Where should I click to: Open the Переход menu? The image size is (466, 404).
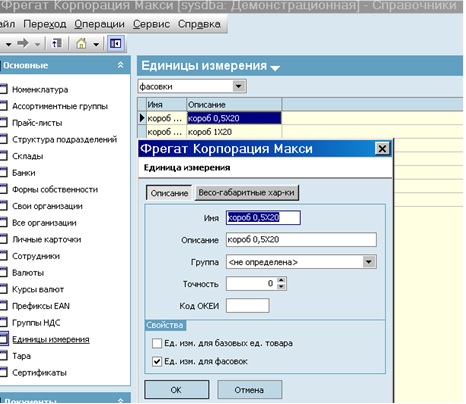point(45,24)
